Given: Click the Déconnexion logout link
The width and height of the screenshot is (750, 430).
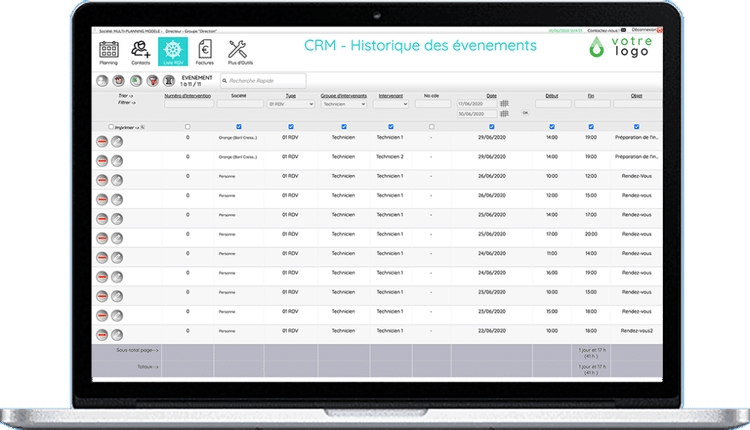Looking at the screenshot, I should pyautogui.click(x=644, y=30).
